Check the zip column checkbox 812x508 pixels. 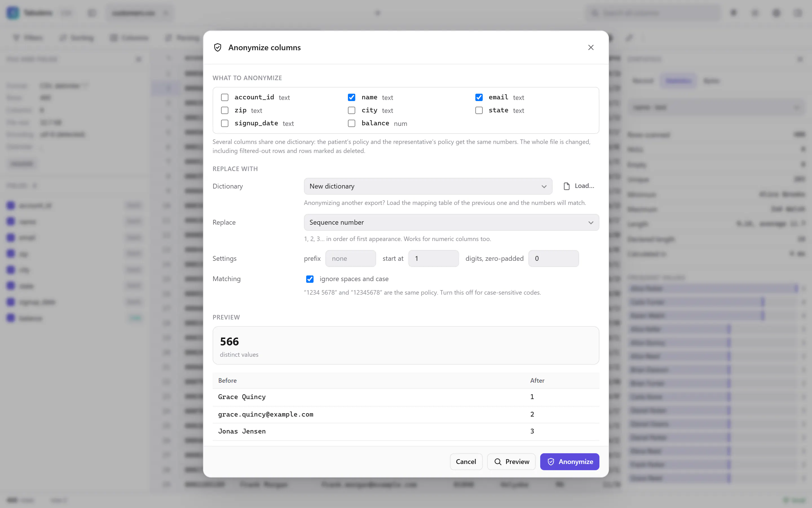[224, 111]
